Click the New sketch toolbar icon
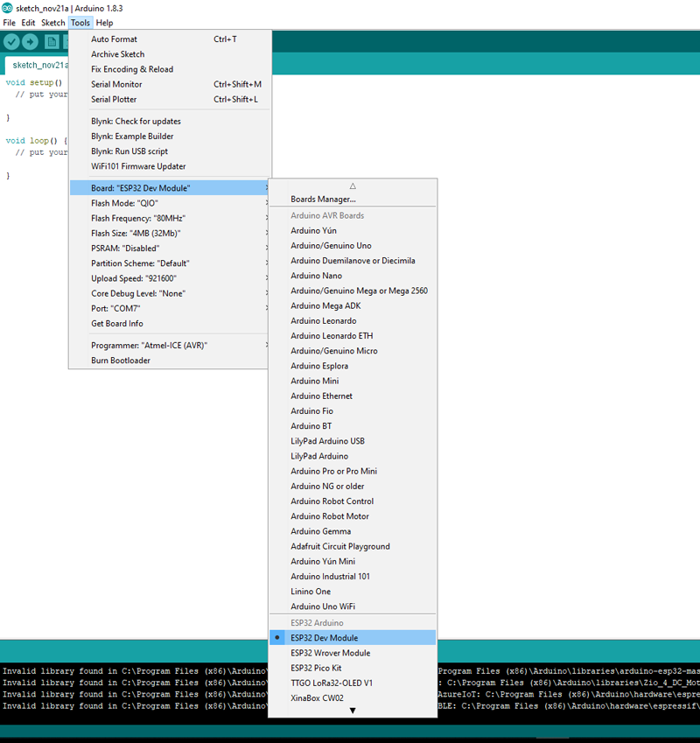The width and height of the screenshot is (700, 743). [x=52, y=42]
